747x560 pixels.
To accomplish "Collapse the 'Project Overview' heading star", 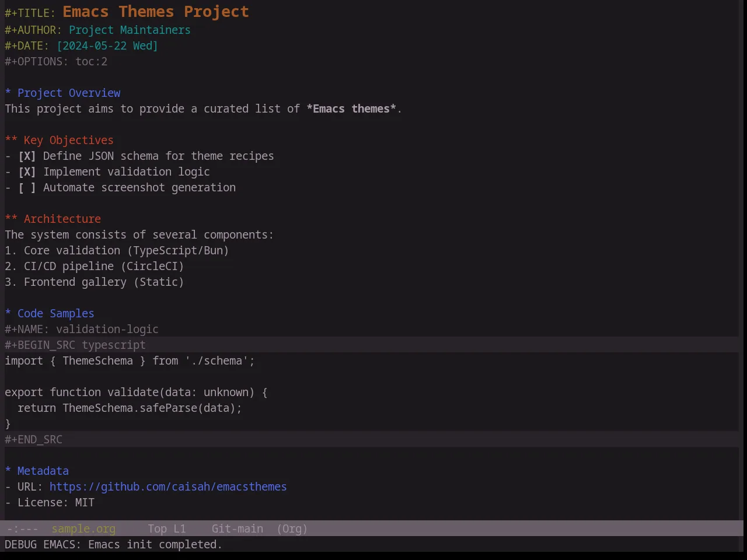I will 8,93.
